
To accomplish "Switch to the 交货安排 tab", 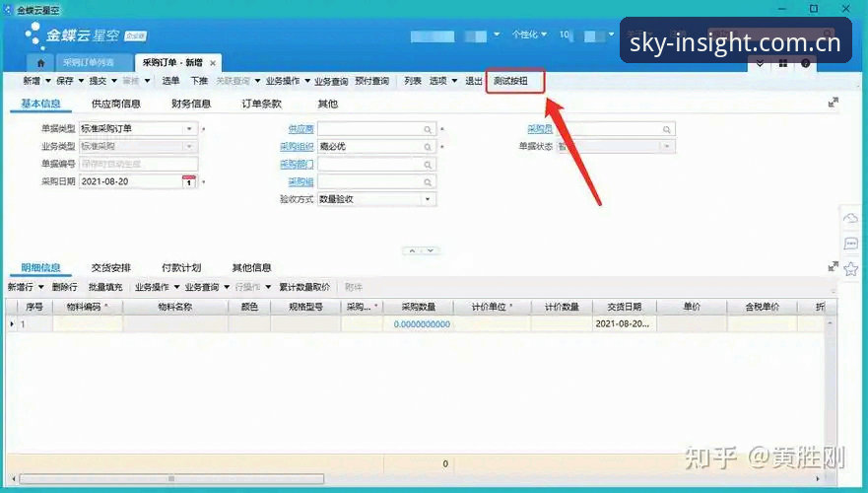I will [110, 267].
